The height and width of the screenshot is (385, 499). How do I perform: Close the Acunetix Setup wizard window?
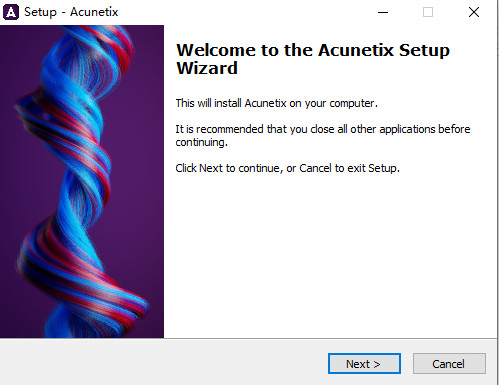pos(474,12)
